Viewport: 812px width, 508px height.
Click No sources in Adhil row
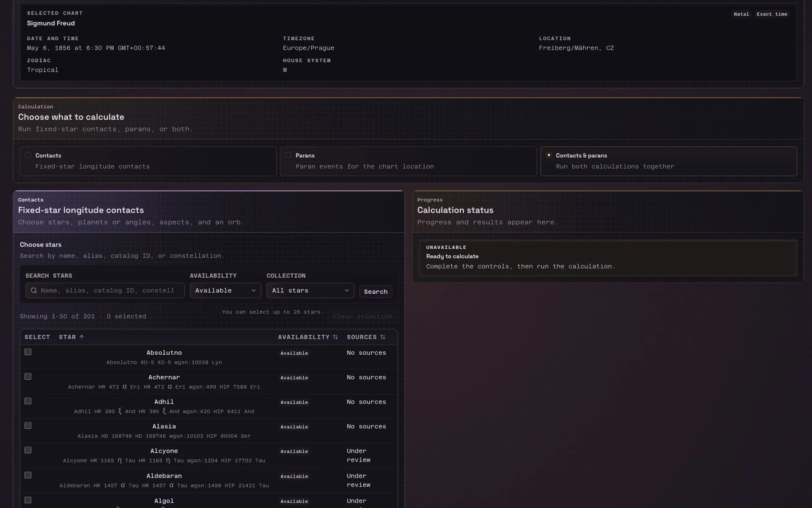point(366,402)
